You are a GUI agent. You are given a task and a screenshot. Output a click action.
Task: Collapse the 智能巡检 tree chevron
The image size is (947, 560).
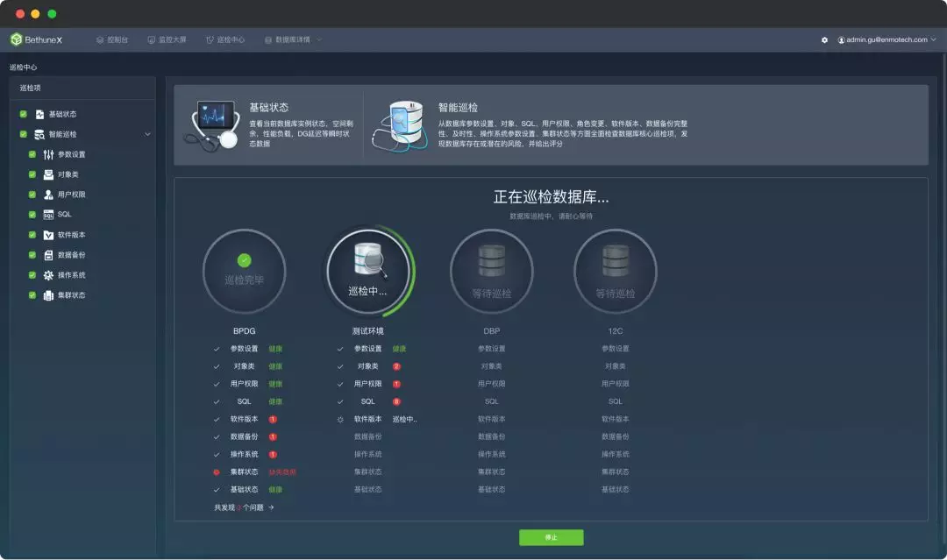[x=147, y=135]
